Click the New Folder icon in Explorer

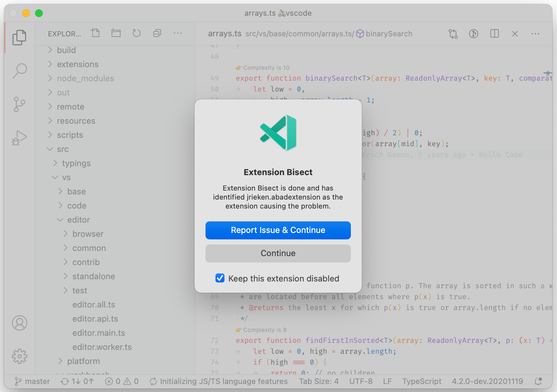click(x=116, y=33)
